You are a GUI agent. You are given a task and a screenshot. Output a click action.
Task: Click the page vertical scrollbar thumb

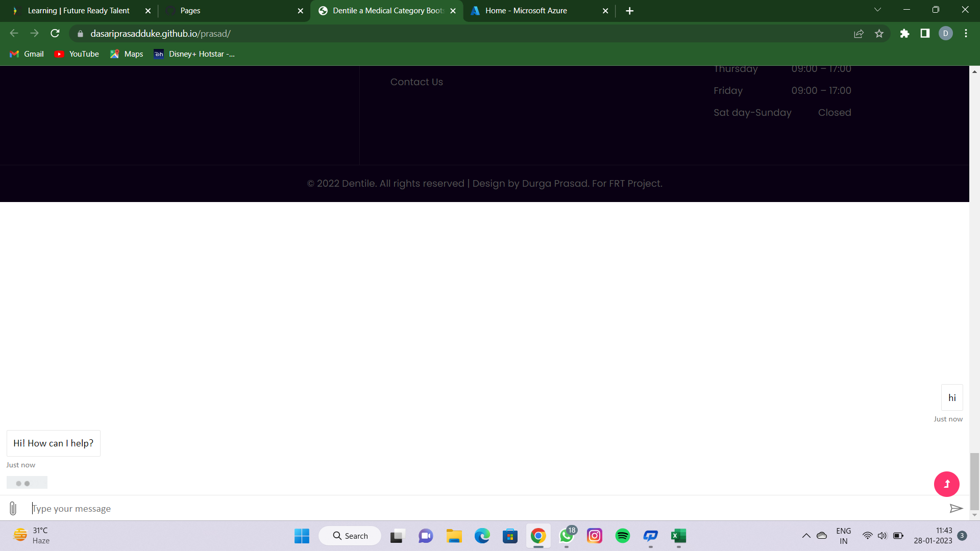974,481
